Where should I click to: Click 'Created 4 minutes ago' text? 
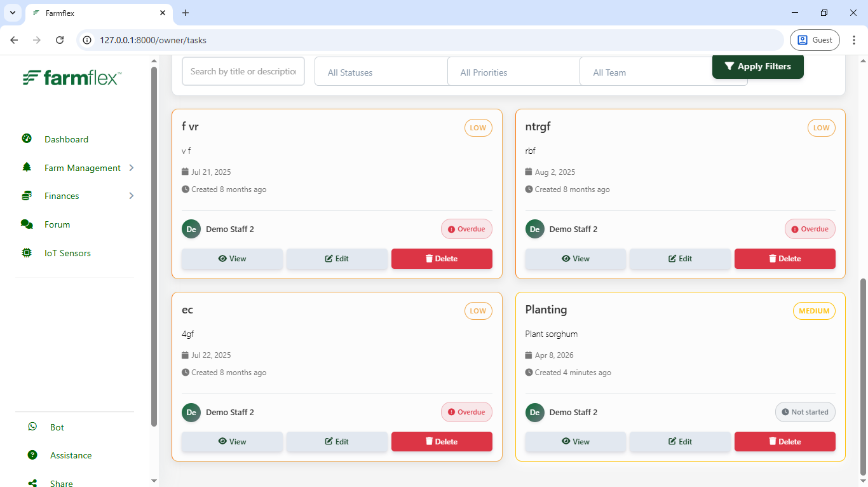pyautogui.click(x=573, y=373)
